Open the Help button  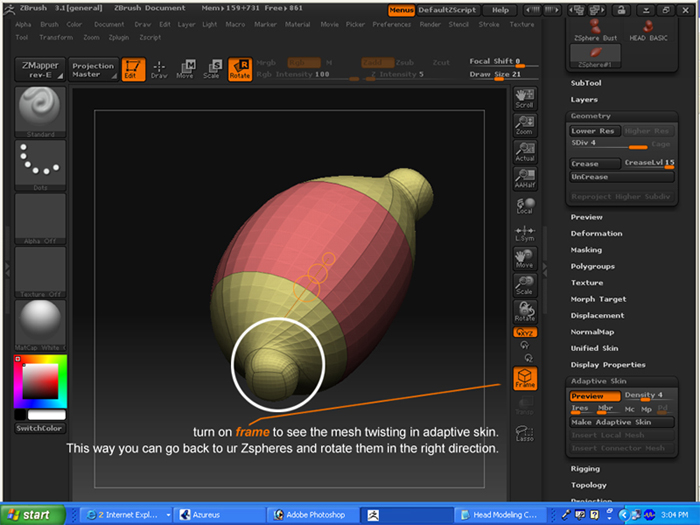click(x=500, y=10)
